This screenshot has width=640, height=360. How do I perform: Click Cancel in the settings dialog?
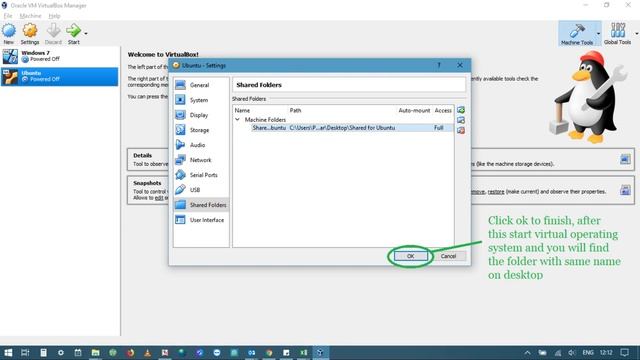click(448, 256)
